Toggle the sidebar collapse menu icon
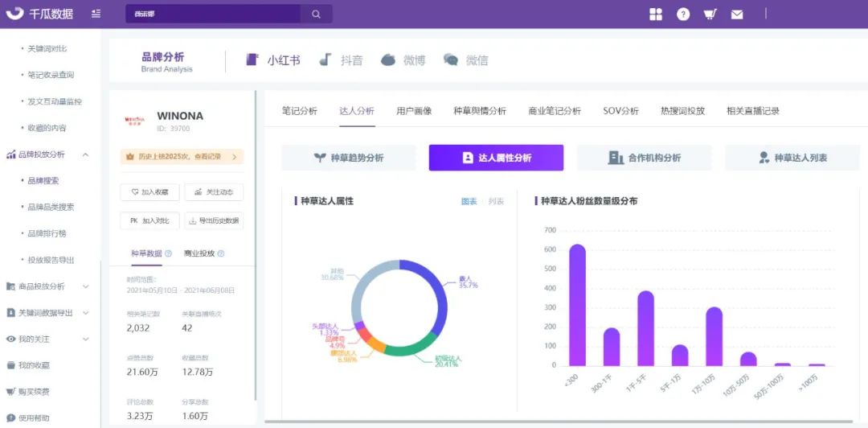Viewport: 868px width, 428px height. 96,14
